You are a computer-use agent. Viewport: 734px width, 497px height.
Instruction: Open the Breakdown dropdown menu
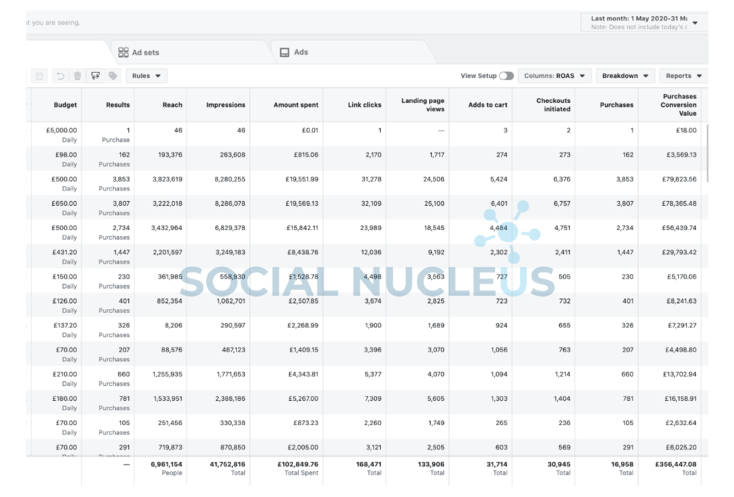click(x=625, y=76)
